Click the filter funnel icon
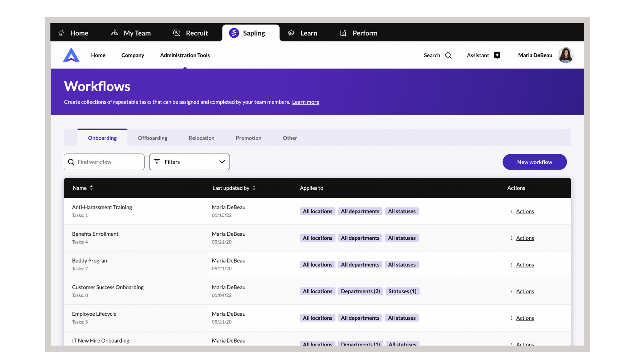This screenshot has height=362, width=644. pyautogui.click(x=157, y=162)
